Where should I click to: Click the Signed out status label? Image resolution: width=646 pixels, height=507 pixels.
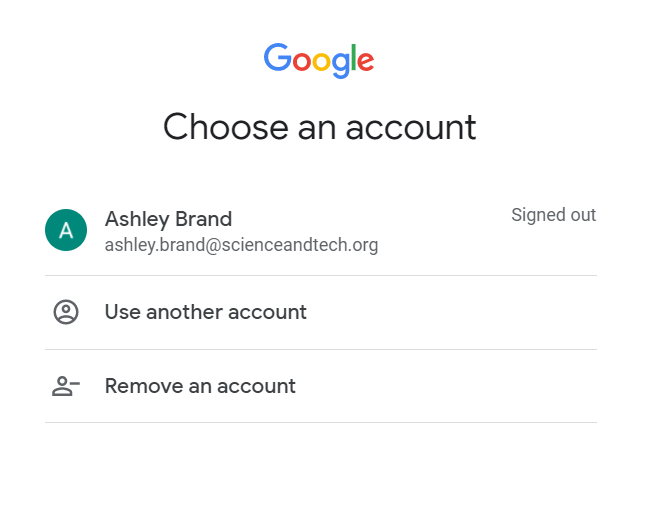(553, 215)
